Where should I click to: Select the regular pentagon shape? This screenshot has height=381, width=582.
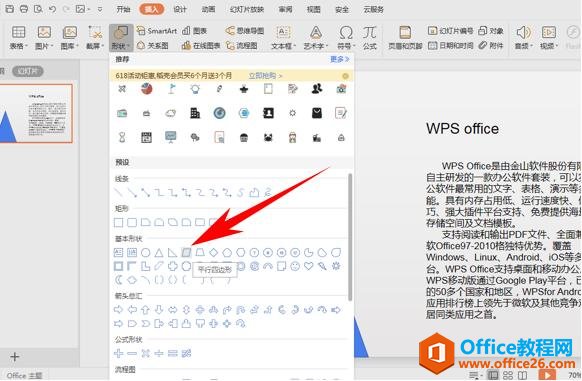(227, 253)
